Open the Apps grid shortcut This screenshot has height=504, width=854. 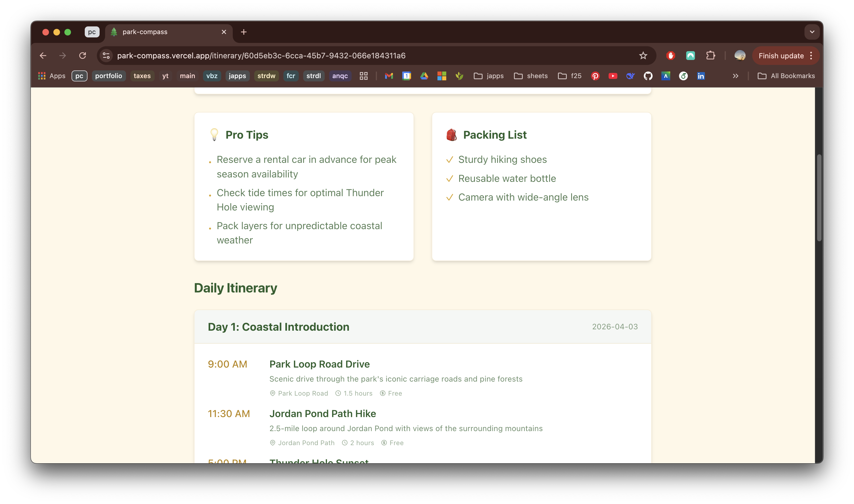52,76
